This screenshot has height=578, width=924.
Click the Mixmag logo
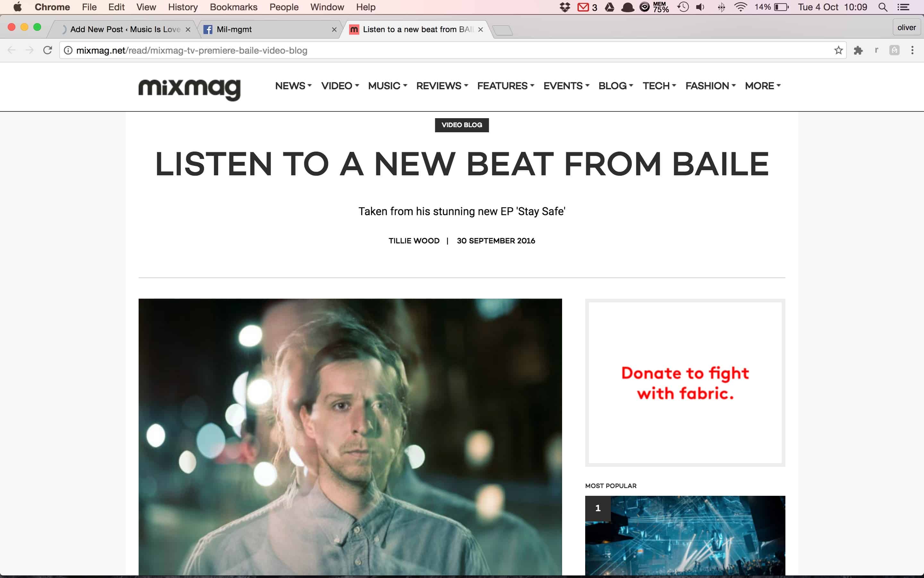189,90
